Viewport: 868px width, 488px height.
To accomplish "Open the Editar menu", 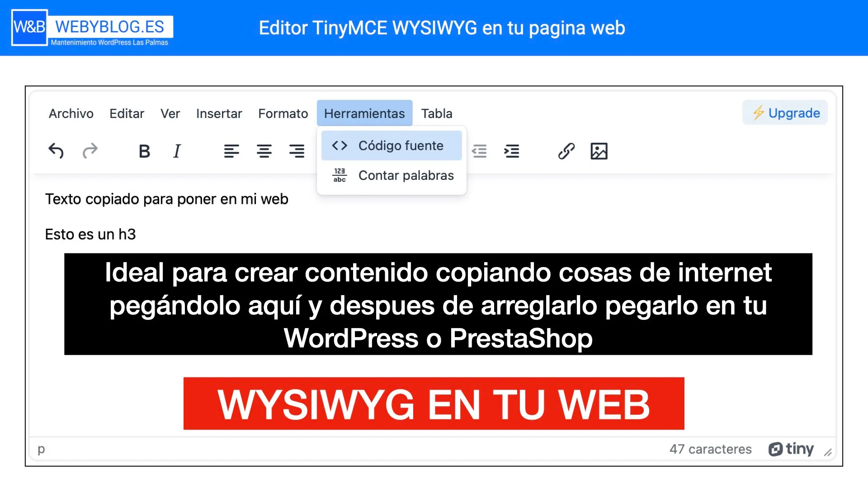I will [x=127, y=113].
